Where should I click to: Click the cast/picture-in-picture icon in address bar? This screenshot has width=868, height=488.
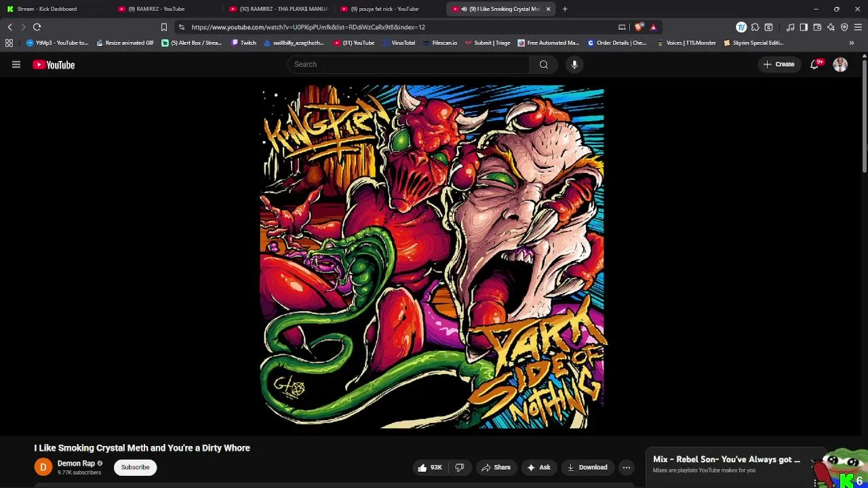click(x=622, y=27)
